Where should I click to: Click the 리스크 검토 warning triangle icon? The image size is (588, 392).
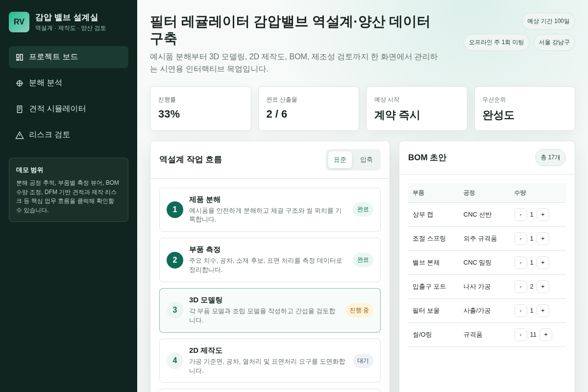20,135
